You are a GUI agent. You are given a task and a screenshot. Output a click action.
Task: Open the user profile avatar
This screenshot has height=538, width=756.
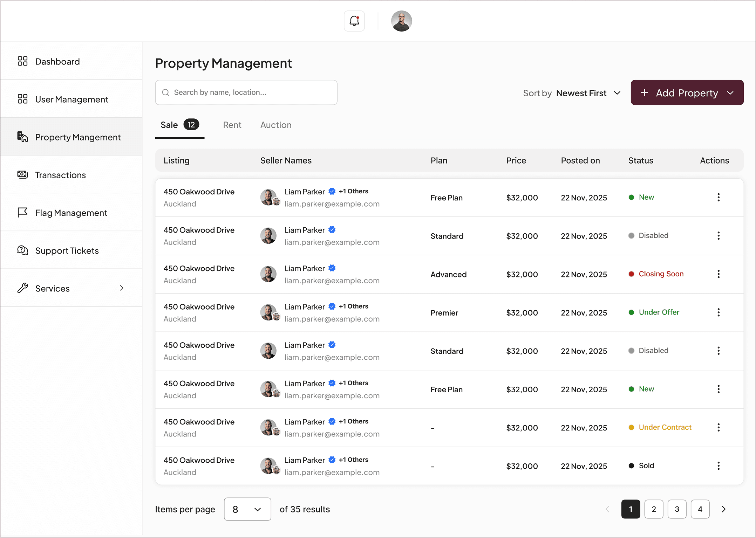[401, 21]
